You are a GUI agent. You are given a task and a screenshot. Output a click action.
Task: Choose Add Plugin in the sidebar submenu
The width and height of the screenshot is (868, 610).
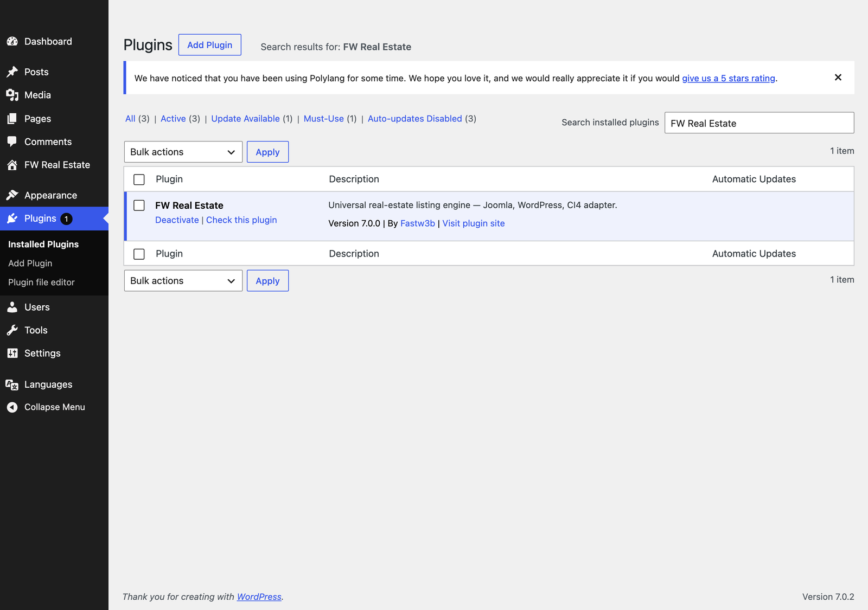[x=30, y=263]
